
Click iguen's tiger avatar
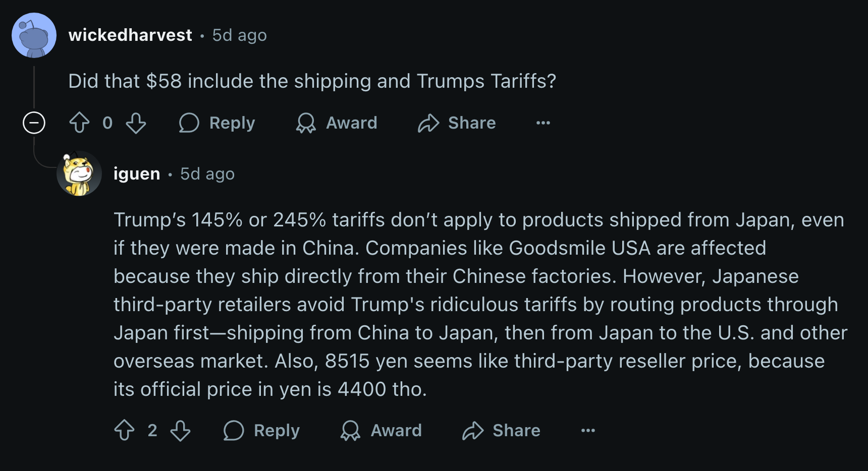79,173
